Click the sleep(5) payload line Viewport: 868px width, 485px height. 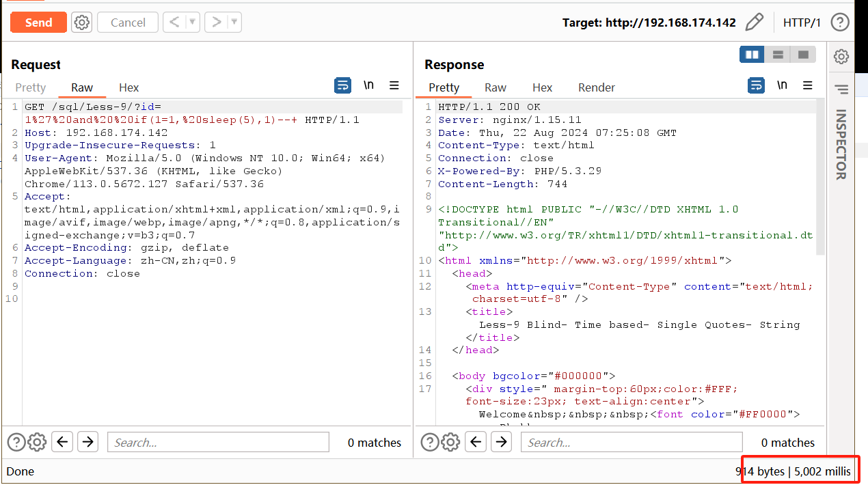coord(191,120)
